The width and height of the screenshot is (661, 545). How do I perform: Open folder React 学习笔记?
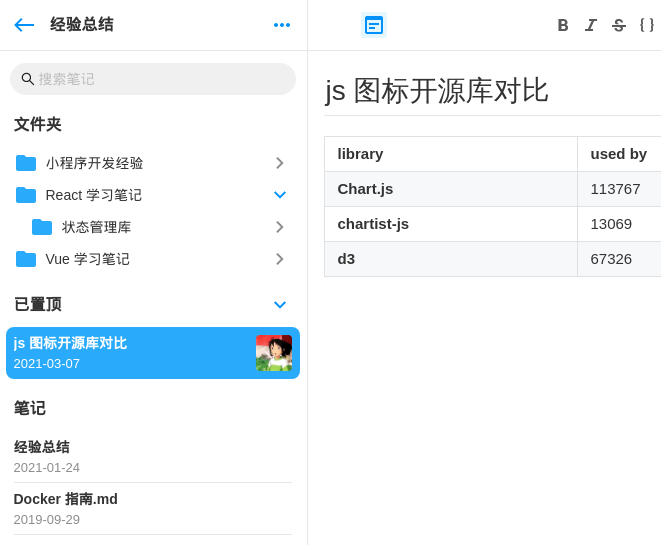pos(153,195)
